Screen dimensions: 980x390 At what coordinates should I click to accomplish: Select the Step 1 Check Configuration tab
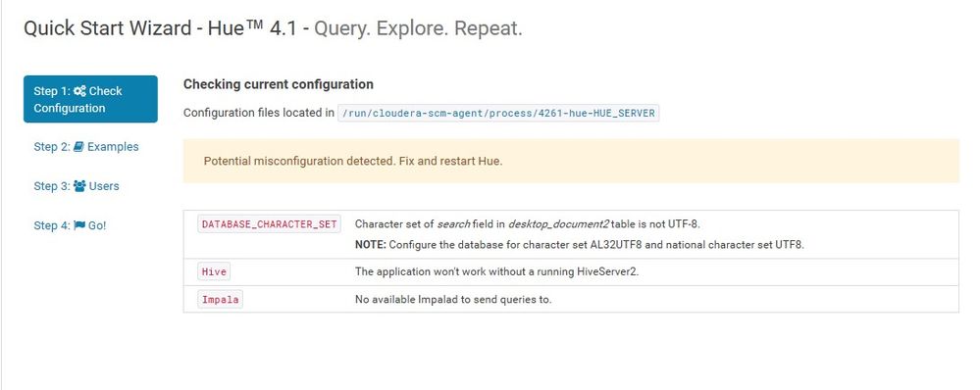pyautogui.click(x=90, y=99)
